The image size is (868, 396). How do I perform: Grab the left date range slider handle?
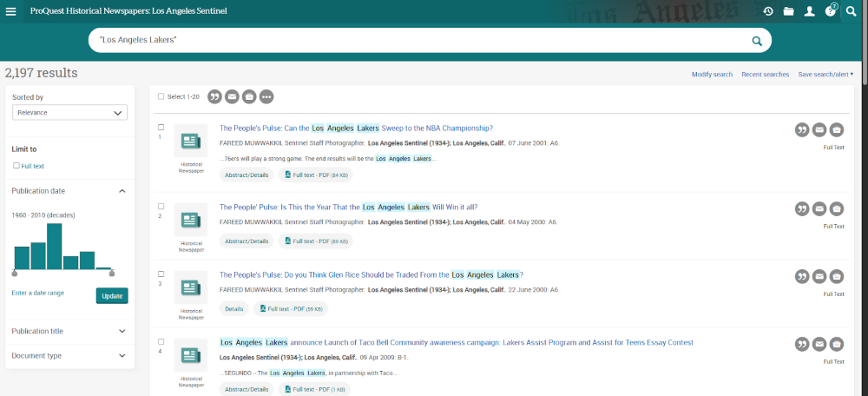(x=15, y=273)
